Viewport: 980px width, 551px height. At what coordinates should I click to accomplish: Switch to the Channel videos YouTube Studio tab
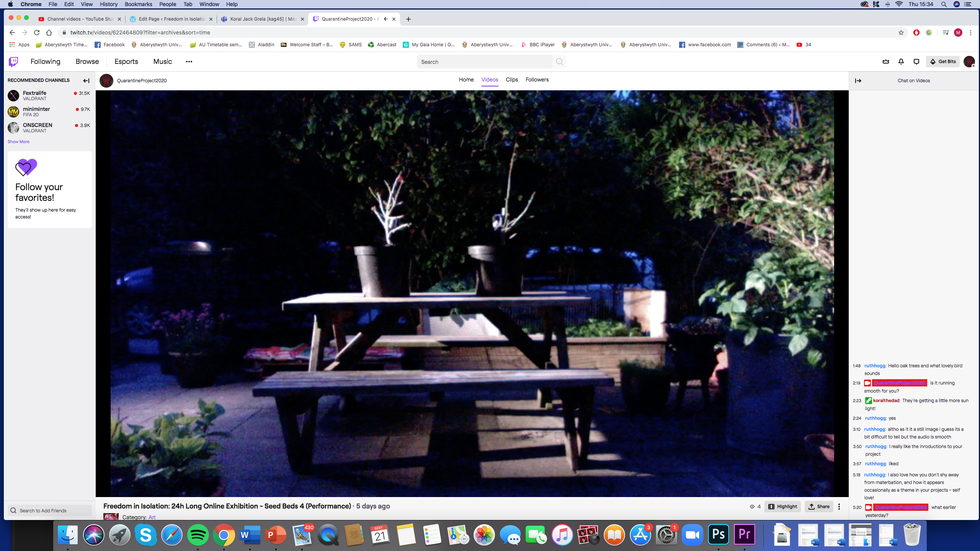click(x=80, y=19)
